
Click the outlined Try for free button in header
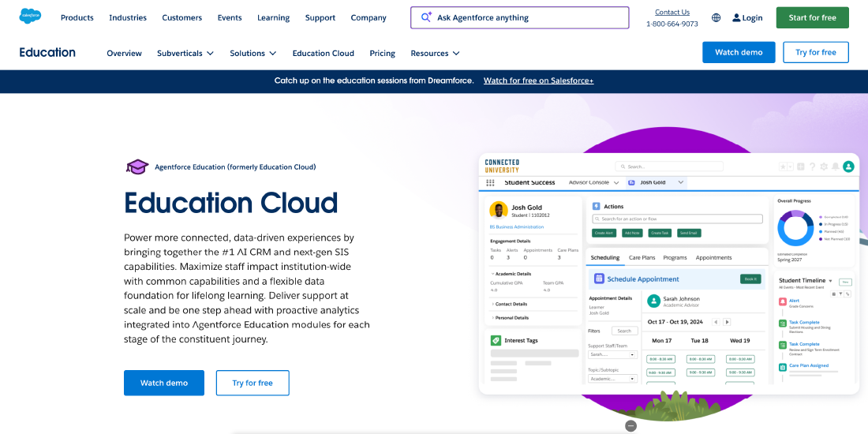tap(815, 52)
